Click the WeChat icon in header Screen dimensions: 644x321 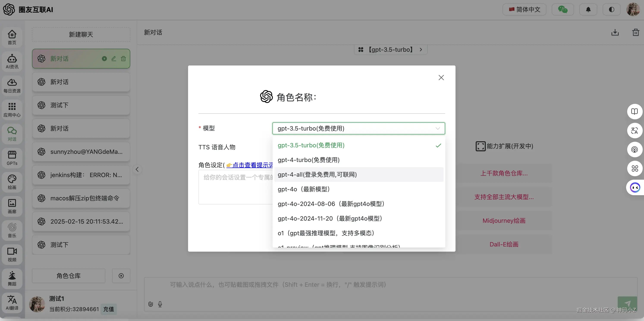point(562,9)
